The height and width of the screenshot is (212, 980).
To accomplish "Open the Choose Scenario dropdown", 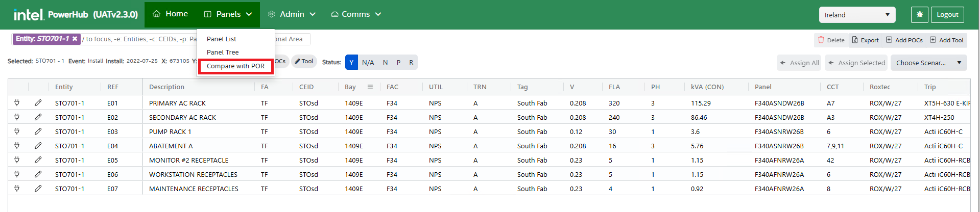I will (928, 63).
